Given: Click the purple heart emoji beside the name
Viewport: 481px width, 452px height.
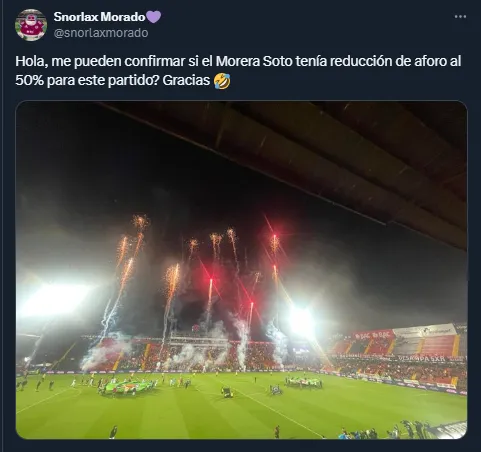Looking at the screenshot, I should point(154,17).
